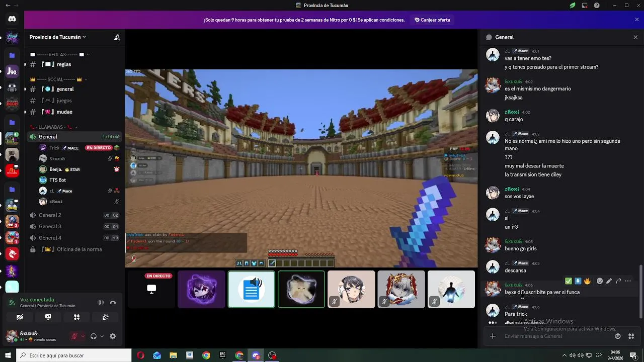Select the cat avatar participant tile
The image size is (644, 362).
pyautogui.click(x=301, y=289)
